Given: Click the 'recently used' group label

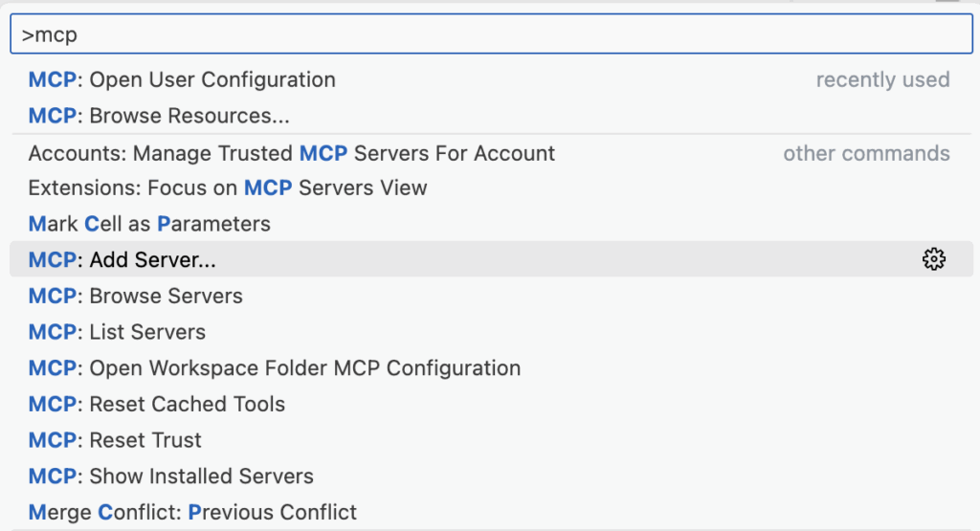Looking at the screenshot, I should pos(882,80).
